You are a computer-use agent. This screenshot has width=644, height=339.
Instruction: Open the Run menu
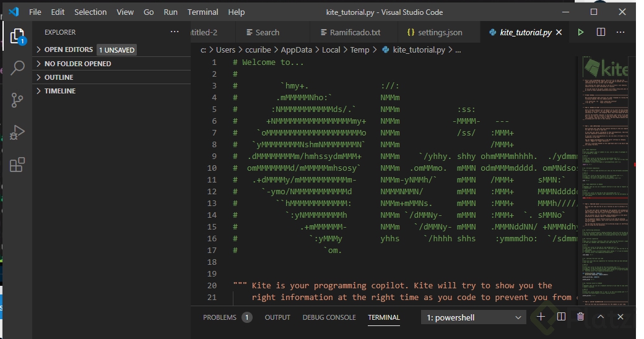(170, 12)
